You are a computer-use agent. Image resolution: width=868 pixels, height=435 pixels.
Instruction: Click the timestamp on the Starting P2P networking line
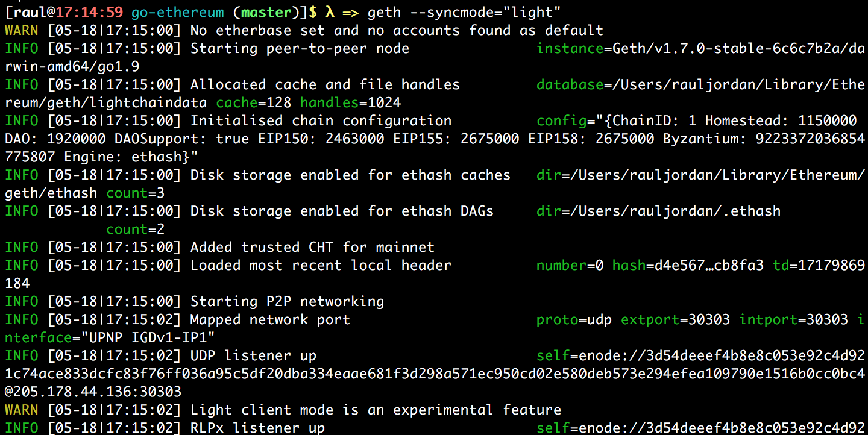tap(114, 301)
